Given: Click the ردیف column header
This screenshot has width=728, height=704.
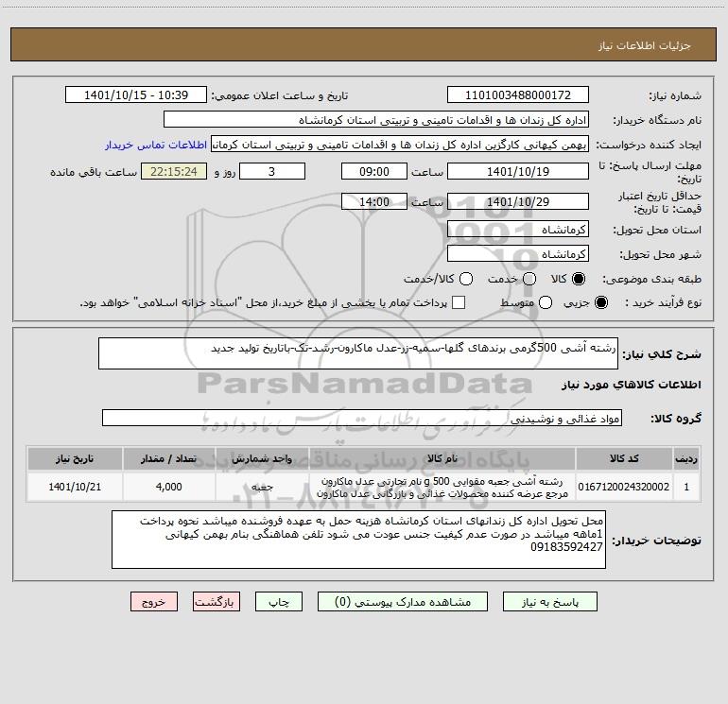Looking at the screenshot, I should pos(686,458).
